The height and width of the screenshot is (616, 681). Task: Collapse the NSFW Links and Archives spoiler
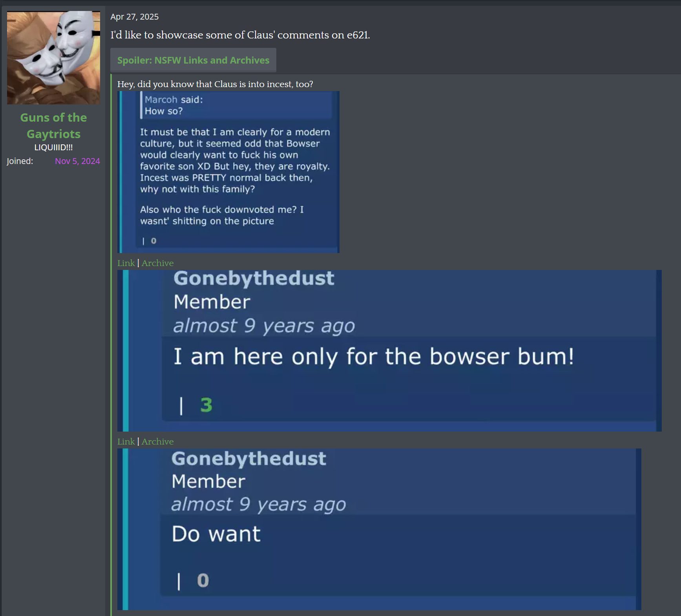193,60
